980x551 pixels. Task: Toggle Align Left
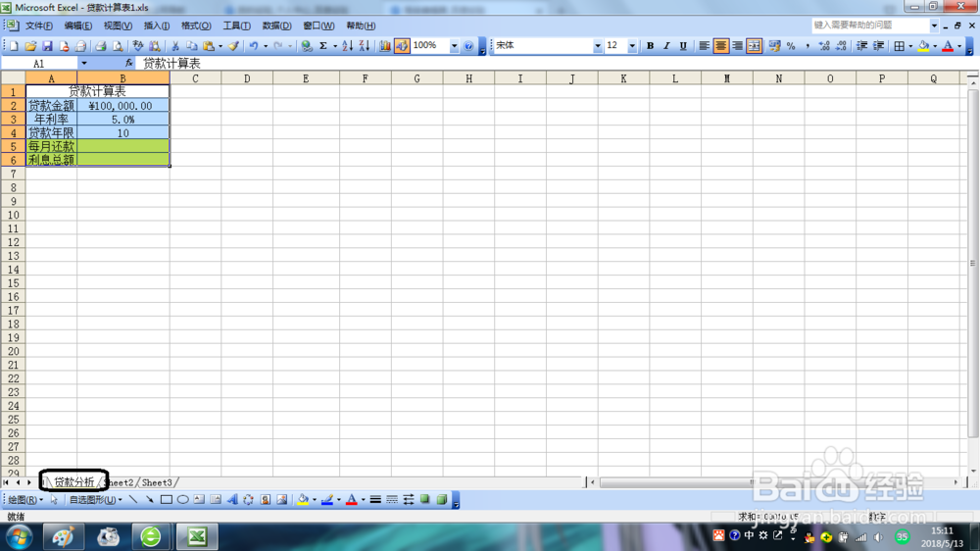pyautogui.click(x=704, y=46)
